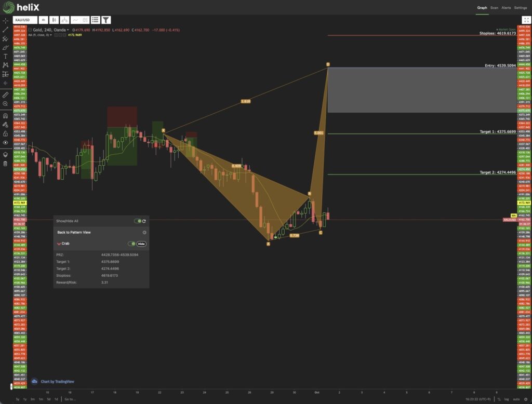Select the 5y range button
This screenshot has width=532, height=404.
click(18, 399)
